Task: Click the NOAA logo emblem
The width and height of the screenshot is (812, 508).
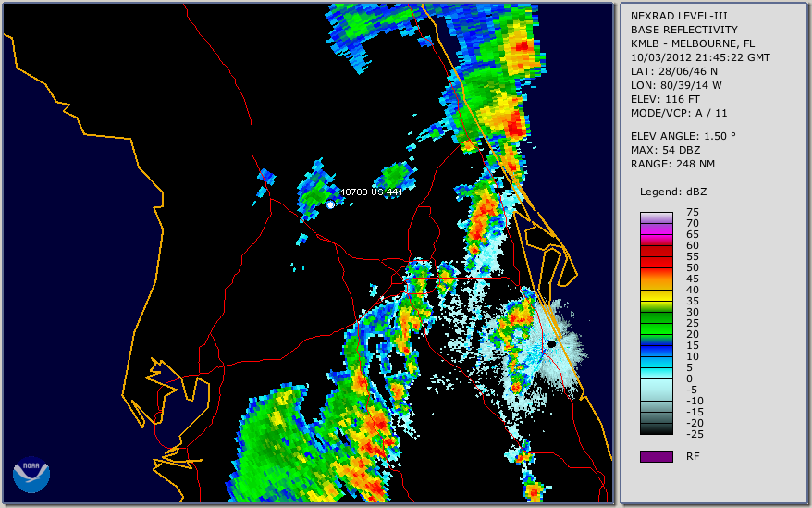Action: point(31,475)
